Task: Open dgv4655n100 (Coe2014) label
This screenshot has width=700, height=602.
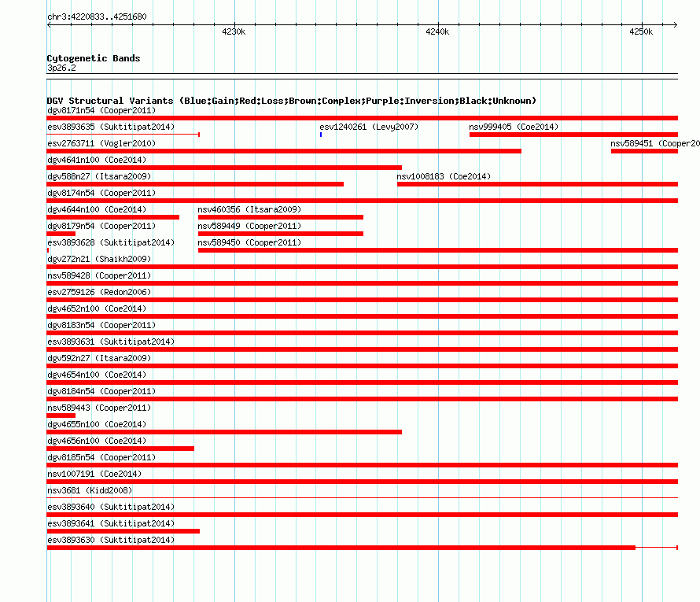Action: click(x=97, y=424)
